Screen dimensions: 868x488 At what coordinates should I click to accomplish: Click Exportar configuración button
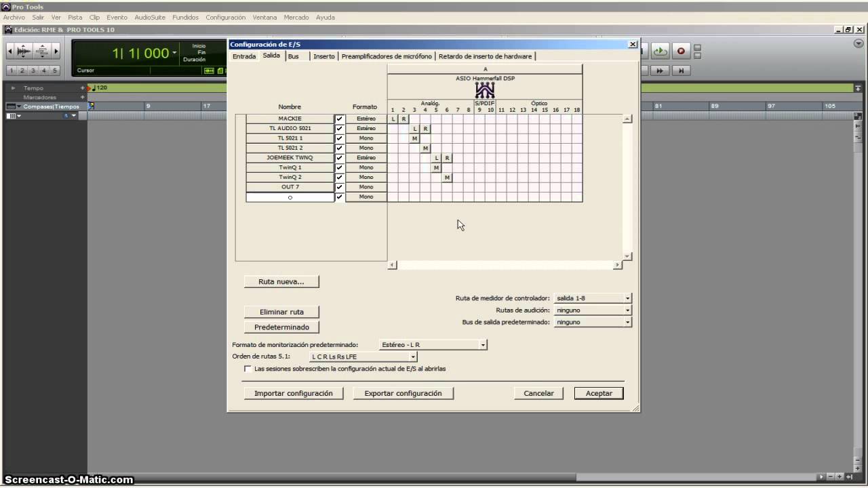[x=403, y=393]
